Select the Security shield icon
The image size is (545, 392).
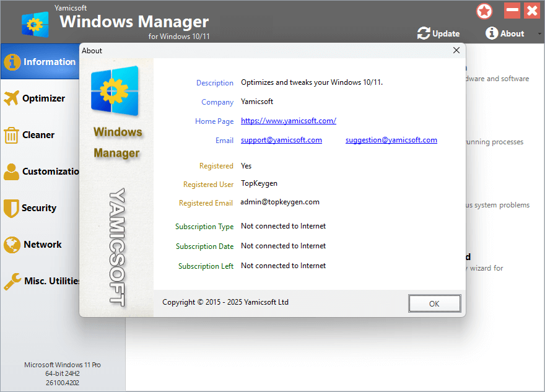pyautogui.click(x=12, y=207)
